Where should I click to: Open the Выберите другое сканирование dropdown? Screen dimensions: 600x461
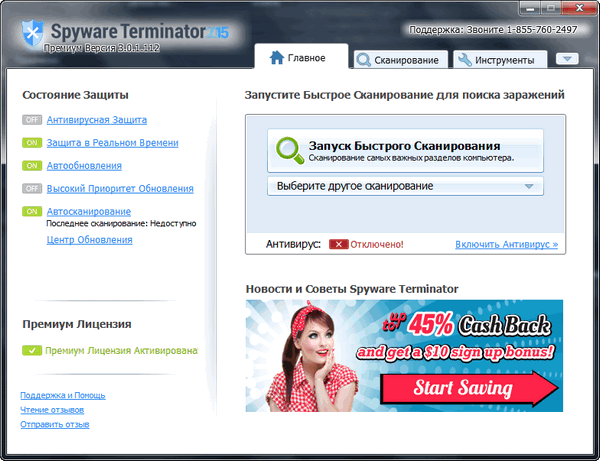pyautogui.click(x=405, y=186)
